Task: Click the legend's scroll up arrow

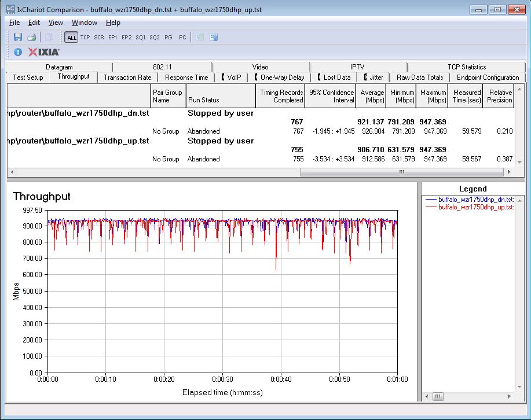Action: 520,201
